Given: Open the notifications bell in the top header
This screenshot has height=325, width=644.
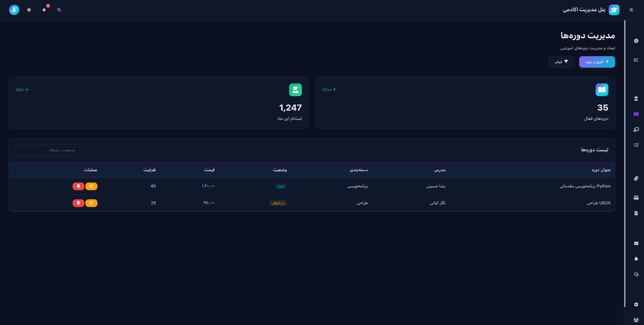Looking at the screenshot, I should click(x=44, y=10).
